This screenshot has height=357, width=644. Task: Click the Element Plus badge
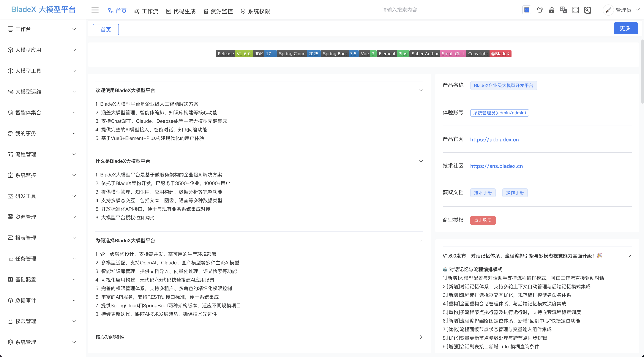tap(393, 53)
